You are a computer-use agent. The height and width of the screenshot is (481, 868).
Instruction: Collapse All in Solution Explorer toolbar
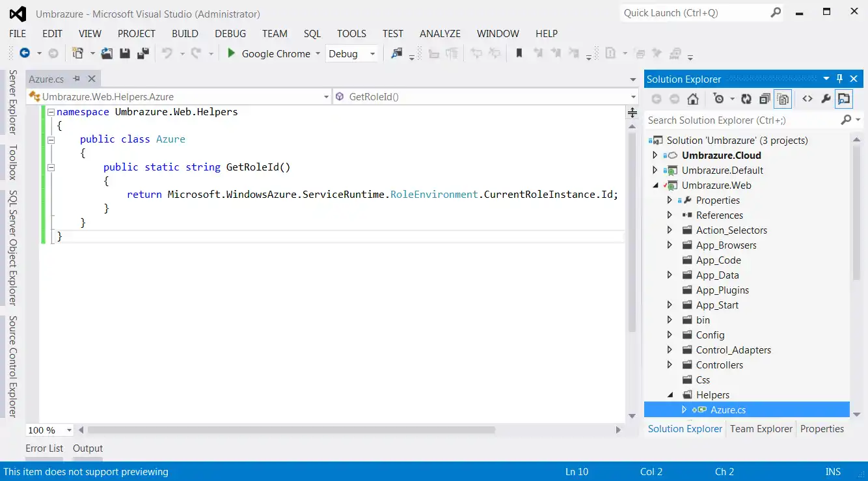(x=765, y=99)
